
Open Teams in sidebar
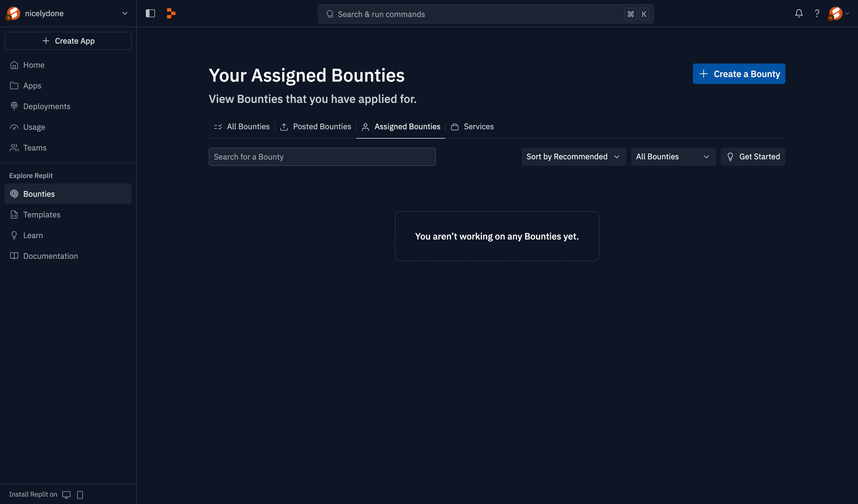coord(68,148)
